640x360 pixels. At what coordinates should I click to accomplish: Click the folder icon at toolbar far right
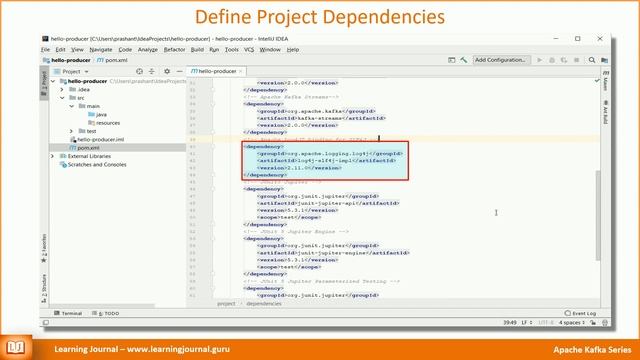[604, 60]
